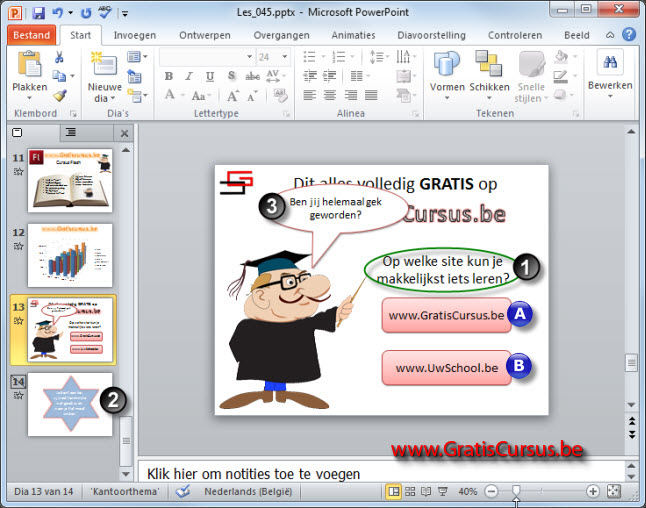Click the zoom slider handle
646x508 pixels.
[515, 491]
